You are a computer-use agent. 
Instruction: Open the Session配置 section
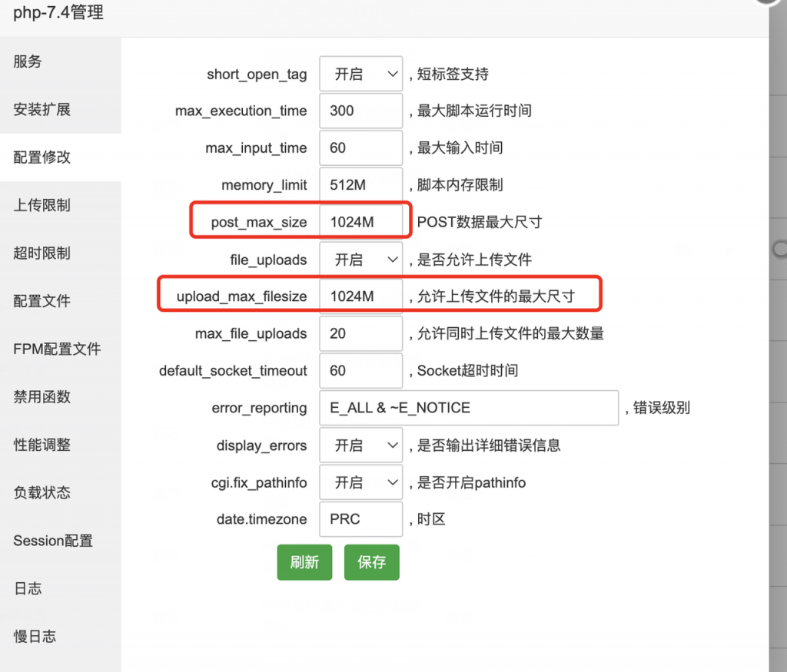click(x=52, y=540)
